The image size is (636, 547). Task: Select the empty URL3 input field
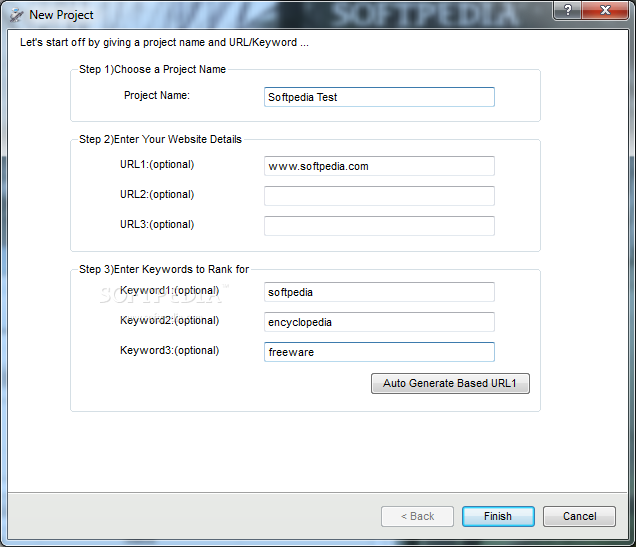[x=379, y=226]
